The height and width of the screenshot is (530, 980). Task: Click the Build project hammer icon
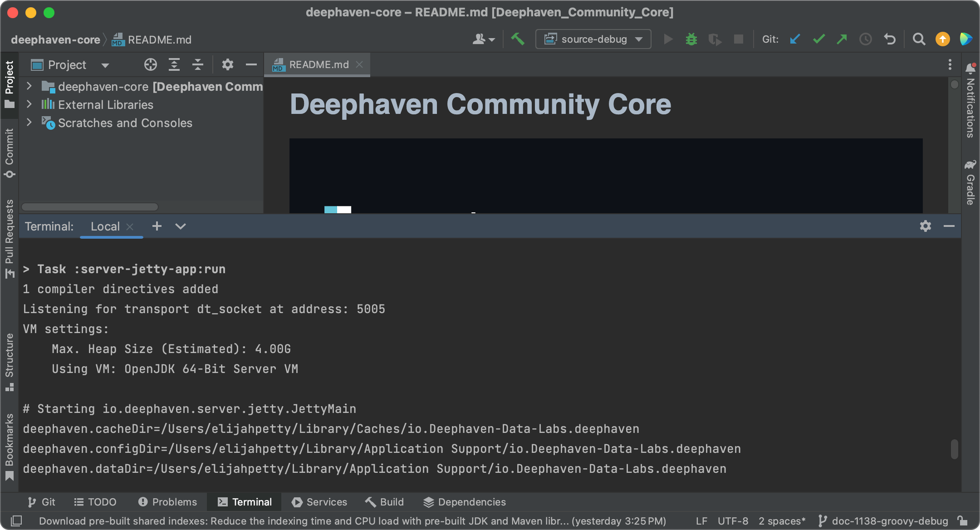click(x=517, y=39)
